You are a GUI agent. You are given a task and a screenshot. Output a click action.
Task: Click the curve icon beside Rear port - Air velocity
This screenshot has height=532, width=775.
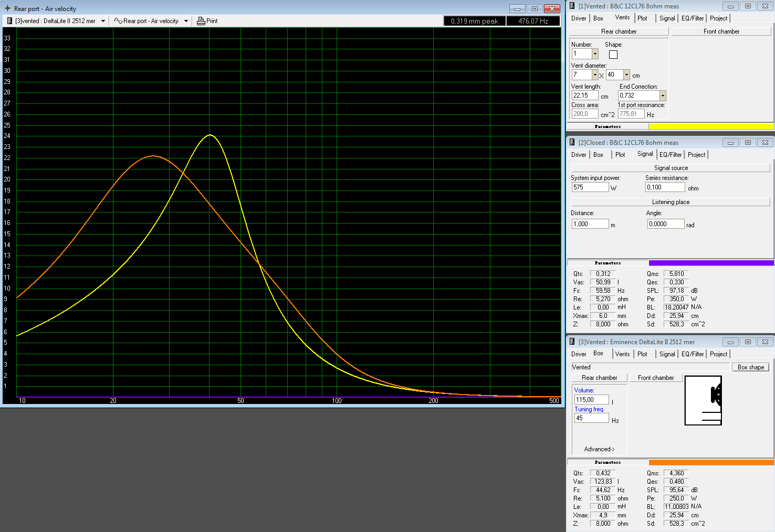pos(118,21)
